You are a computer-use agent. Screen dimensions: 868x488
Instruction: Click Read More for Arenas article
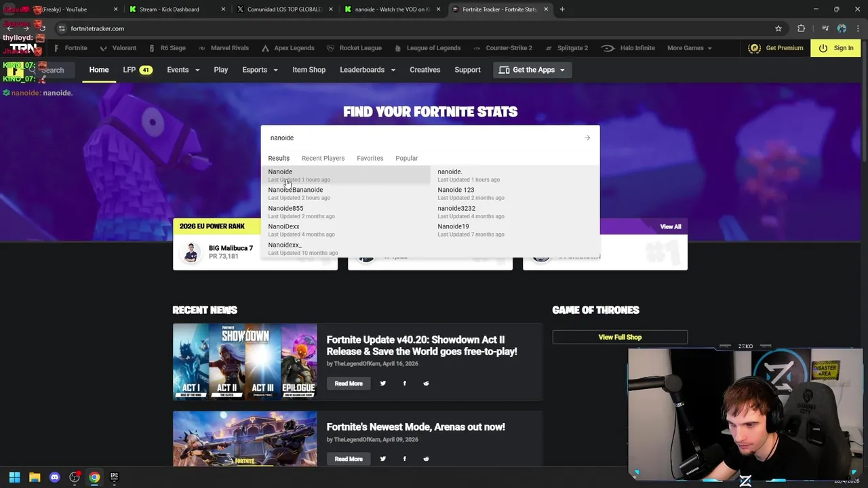click(349, 459)
